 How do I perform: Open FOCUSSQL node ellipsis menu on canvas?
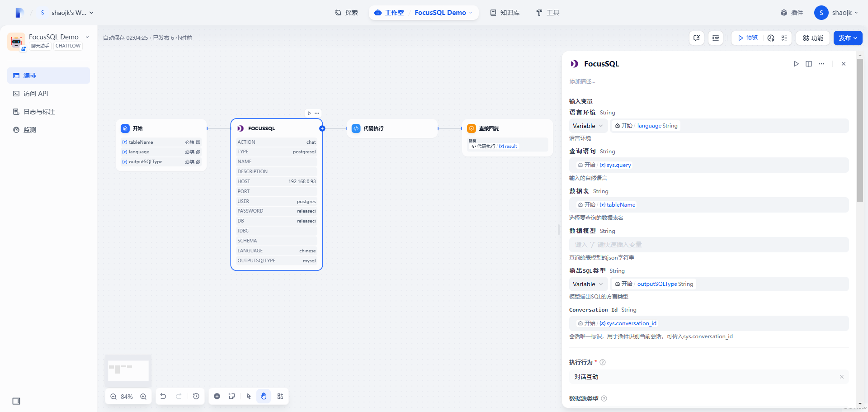tap(317, 113)
